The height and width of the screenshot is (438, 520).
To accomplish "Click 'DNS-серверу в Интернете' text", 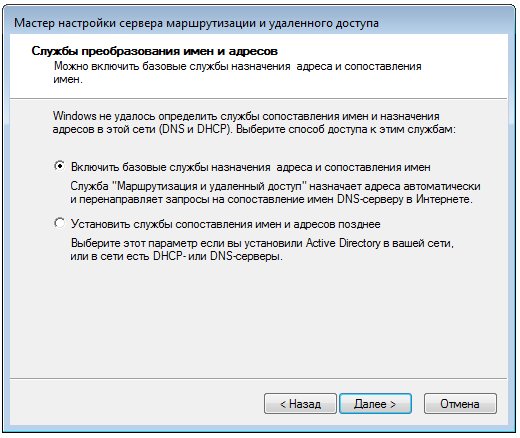I will coord(405,199).
